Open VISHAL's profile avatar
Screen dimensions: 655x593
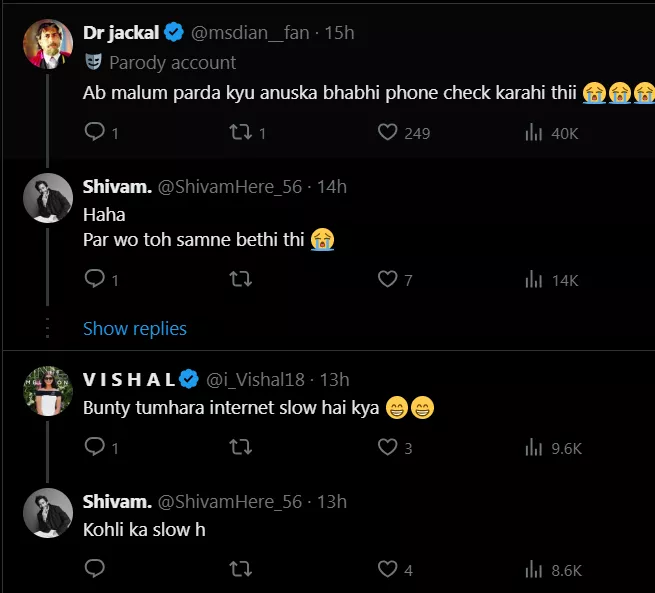click(x=48, y=392)
